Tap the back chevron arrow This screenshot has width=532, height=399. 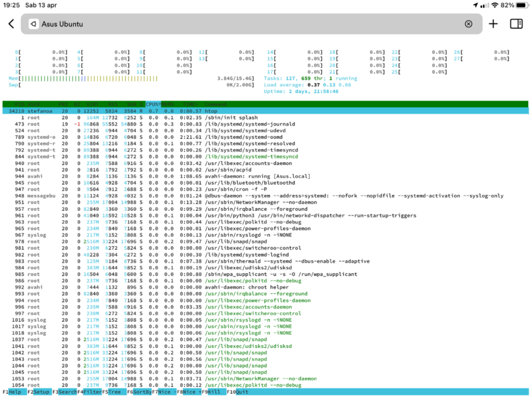coord(11,24)
